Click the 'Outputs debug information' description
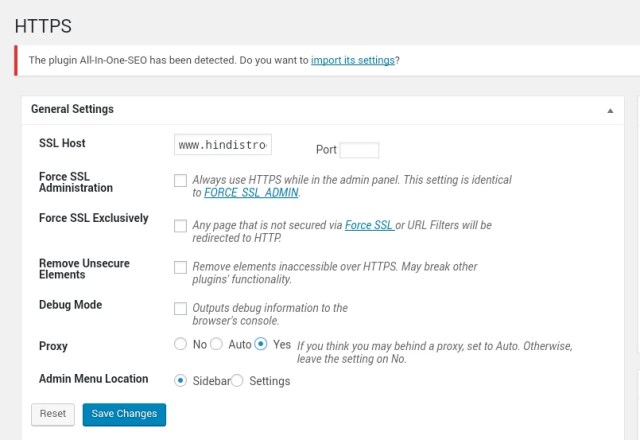 click(x=270, y=314)
